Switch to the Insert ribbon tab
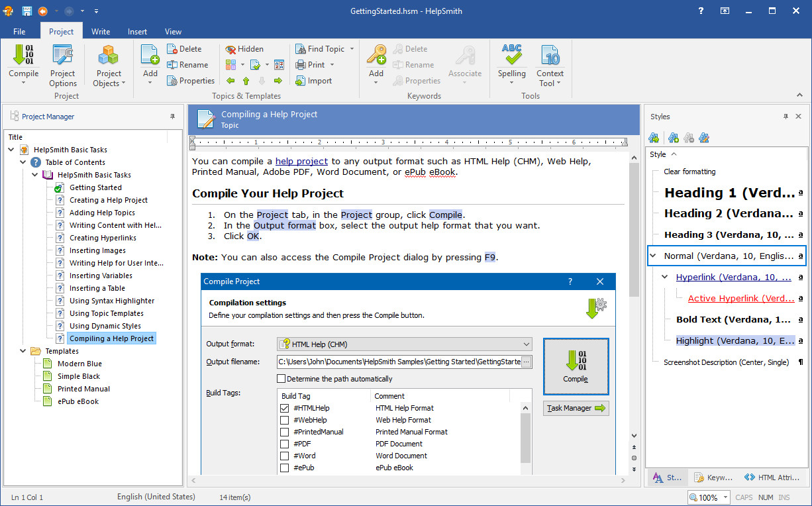812x506 pixels. click(138, 31)
